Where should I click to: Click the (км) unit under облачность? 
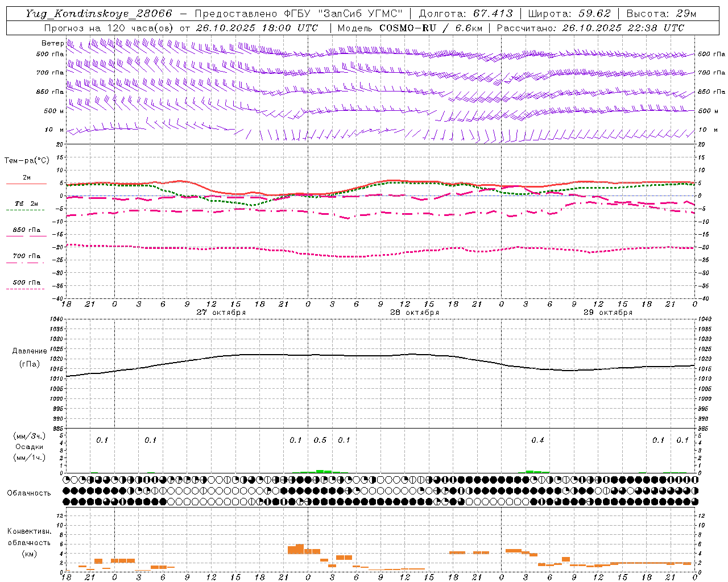(x=29, y=554)
